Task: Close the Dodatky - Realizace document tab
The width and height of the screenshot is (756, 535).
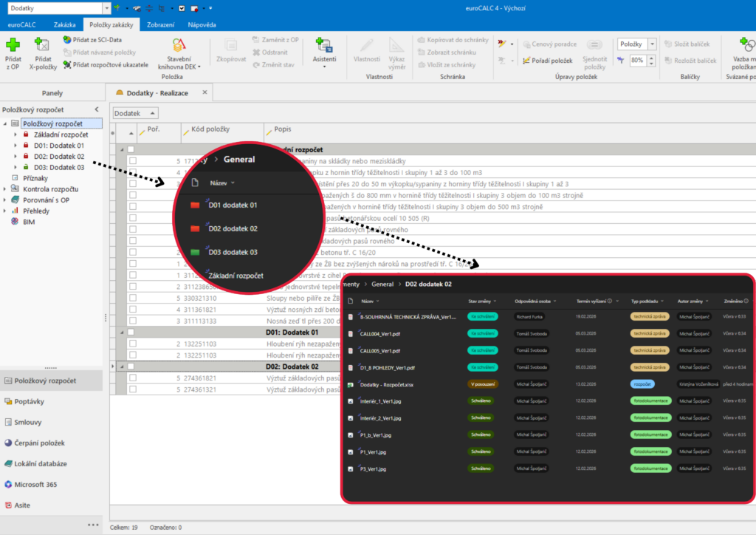Action: 205,93
